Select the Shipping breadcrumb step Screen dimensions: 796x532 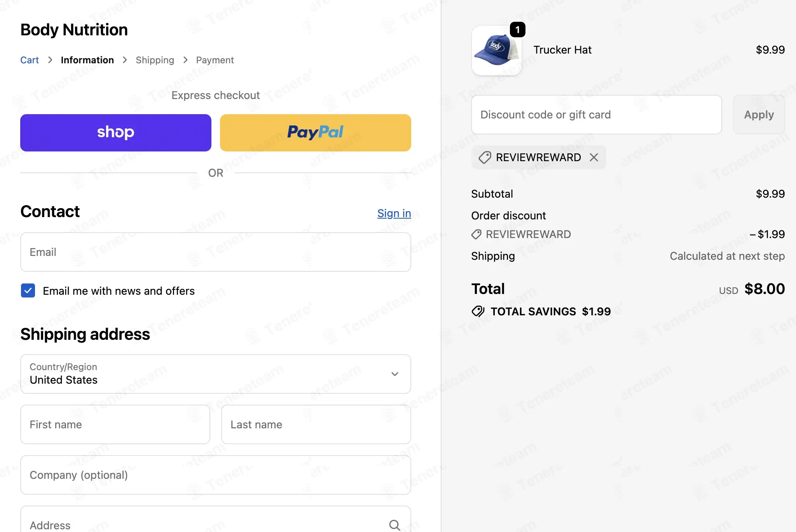click(155, 60)
